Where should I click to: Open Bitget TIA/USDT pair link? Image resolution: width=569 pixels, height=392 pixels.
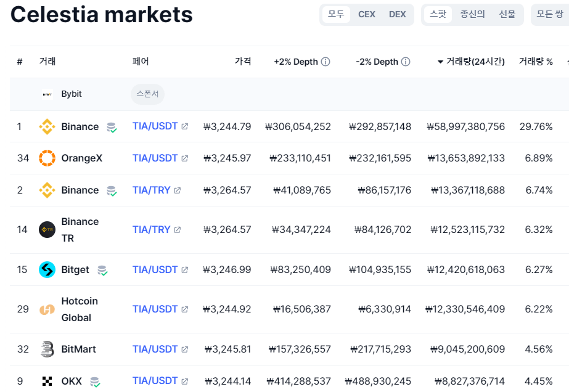(x=155, y=270)
